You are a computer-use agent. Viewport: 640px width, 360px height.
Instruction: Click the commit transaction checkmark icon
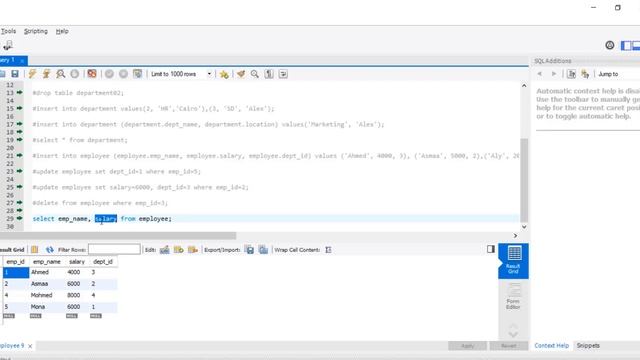tap(109, 74)
